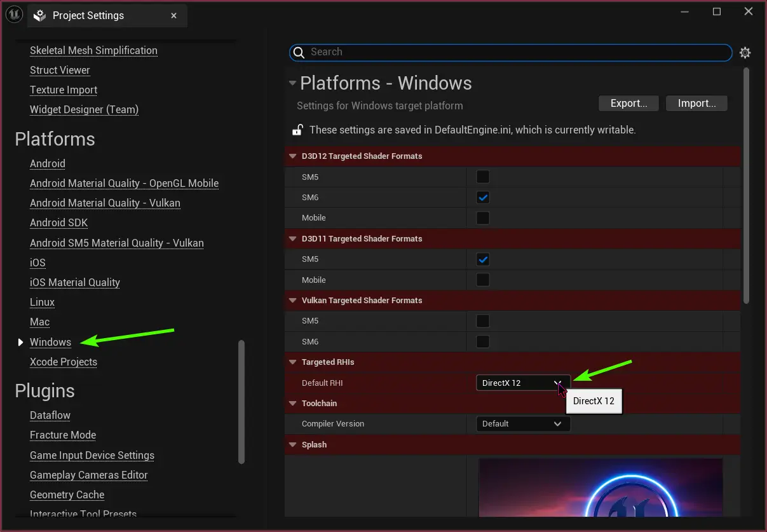Collapse the Targeted RHIs section

[293, 362]
